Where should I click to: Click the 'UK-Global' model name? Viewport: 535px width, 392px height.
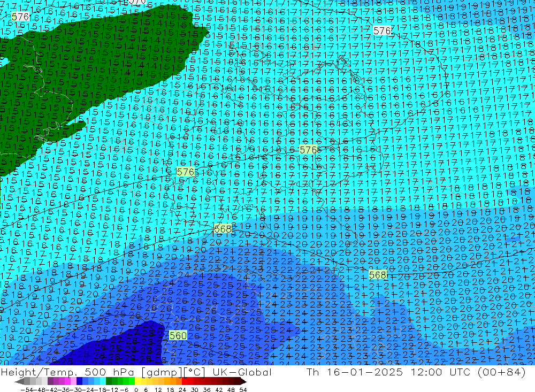242,372
